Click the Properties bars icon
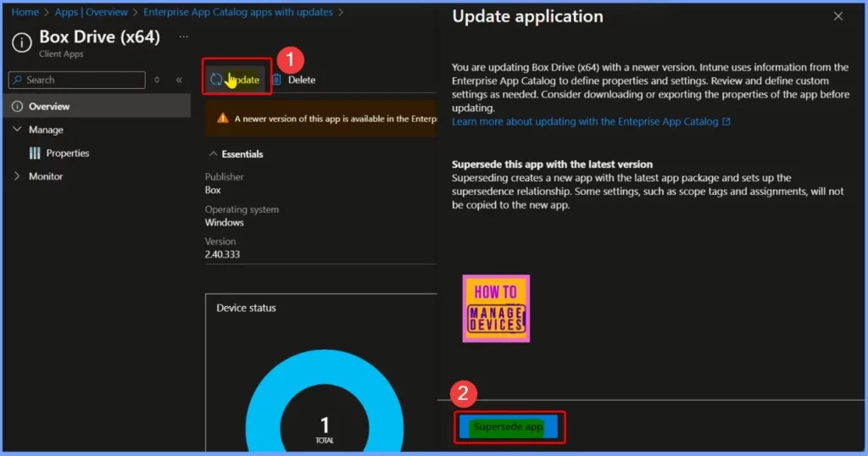 (34, 153)
